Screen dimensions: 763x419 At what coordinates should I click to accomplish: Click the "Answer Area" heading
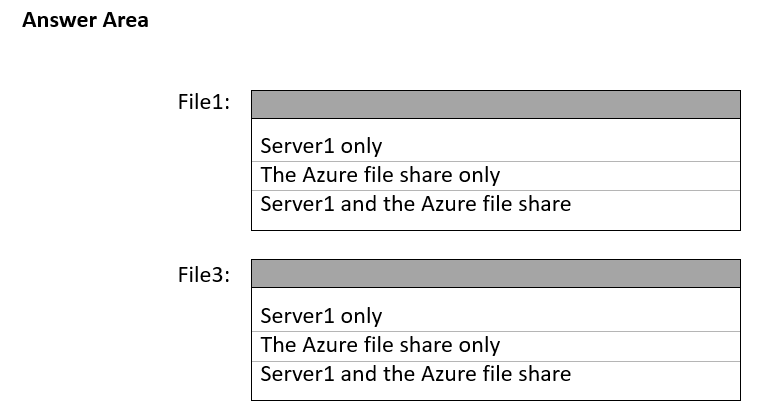point(85,20)
